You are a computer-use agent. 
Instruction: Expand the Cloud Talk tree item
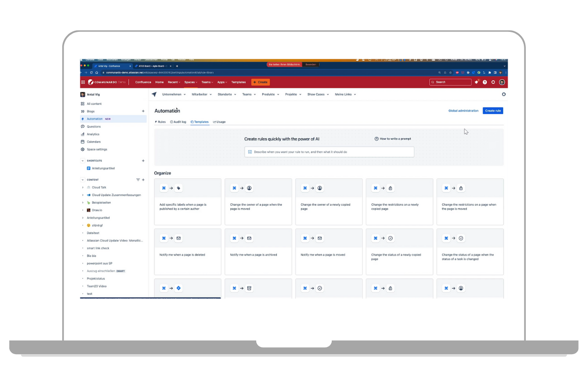[x=83, y=187]
